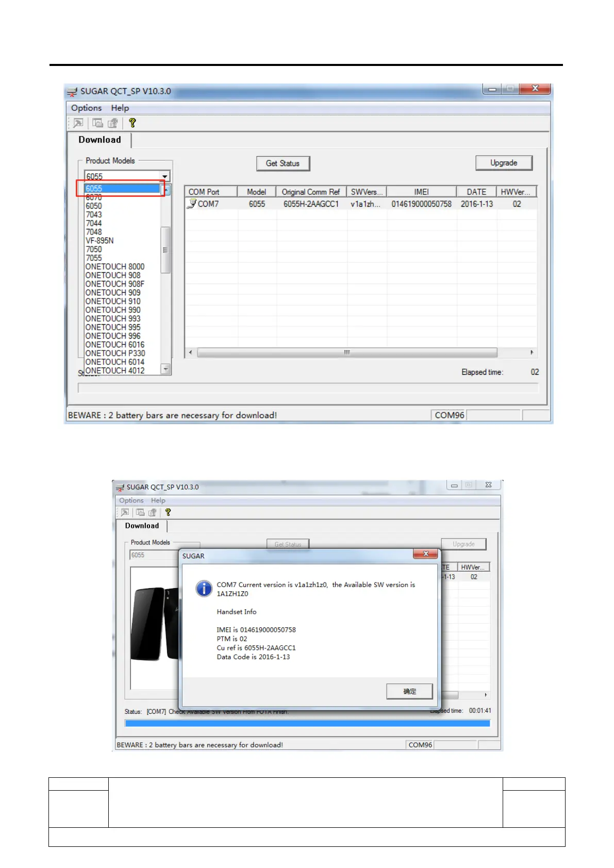
Task: Click the blue info icon in the SUGAR dialog
Action: pyautogui.click(x=204, y=588)
